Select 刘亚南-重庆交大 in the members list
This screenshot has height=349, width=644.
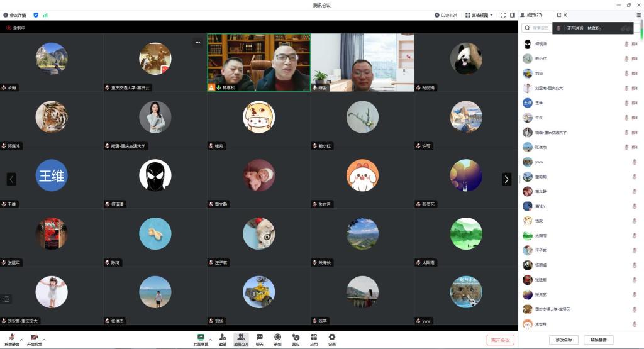pos(580,88)
